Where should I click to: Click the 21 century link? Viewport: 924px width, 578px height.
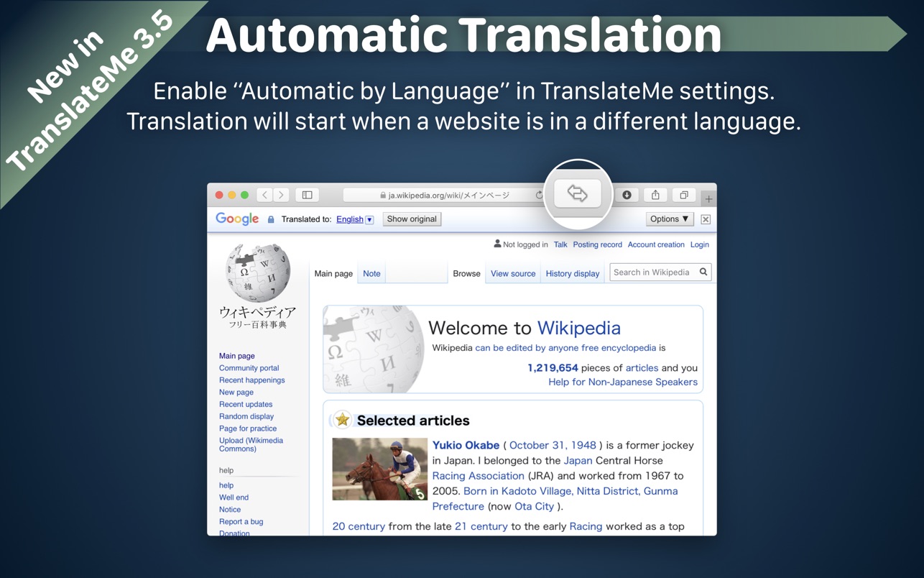tap(481, 526)
